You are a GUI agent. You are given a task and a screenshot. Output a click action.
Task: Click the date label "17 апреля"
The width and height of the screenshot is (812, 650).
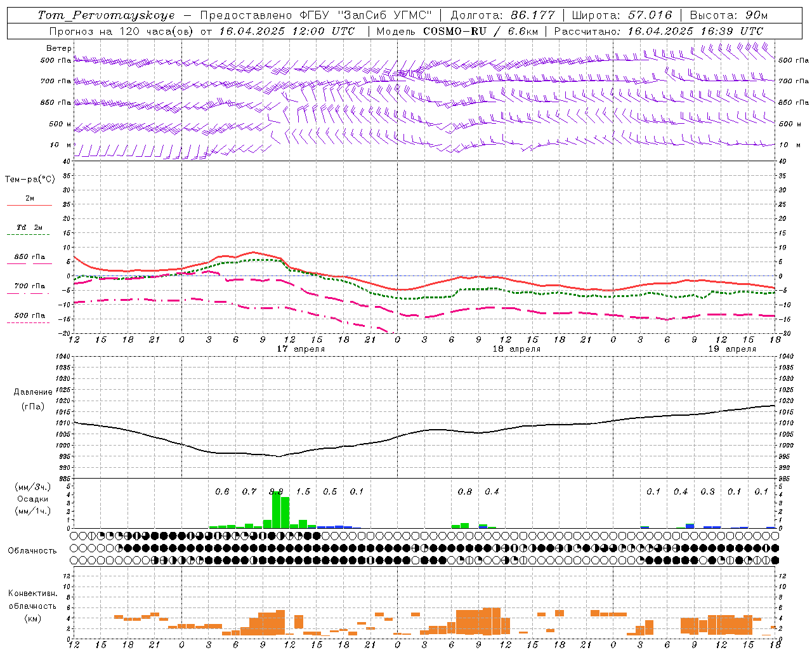301,349
